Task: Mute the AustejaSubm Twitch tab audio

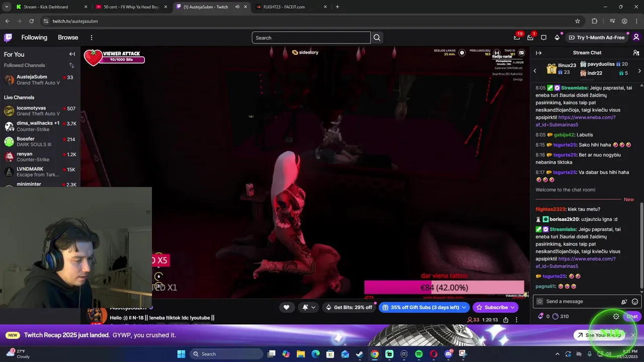Action: click(237, 7)
